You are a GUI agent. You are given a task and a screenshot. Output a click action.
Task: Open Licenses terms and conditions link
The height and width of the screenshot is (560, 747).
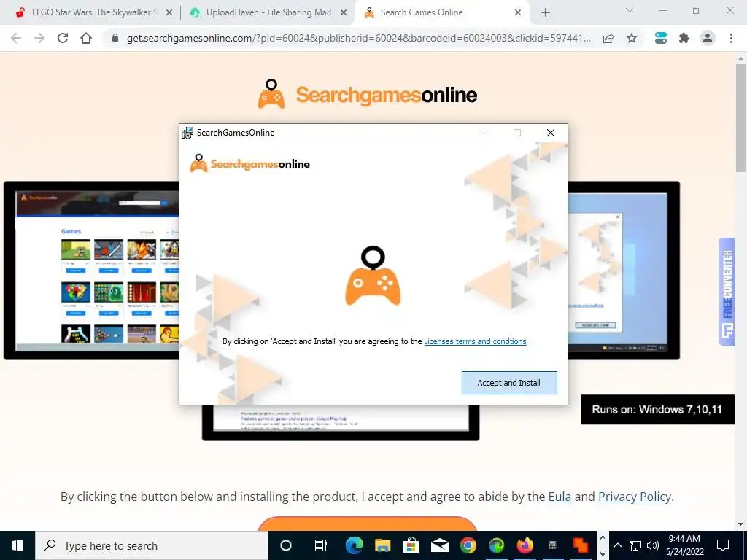tap(475, 341)
